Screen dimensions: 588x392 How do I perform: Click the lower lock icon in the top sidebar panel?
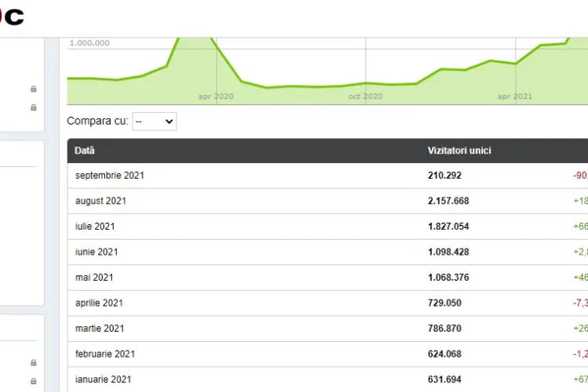pyautogui.click(x=33, y=107)
